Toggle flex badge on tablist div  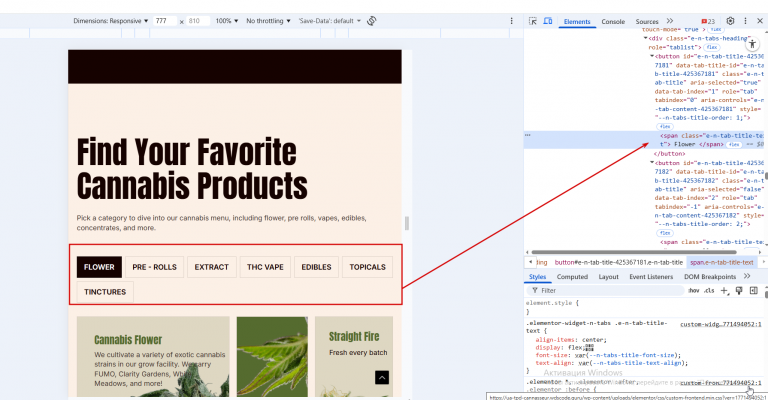712,47
